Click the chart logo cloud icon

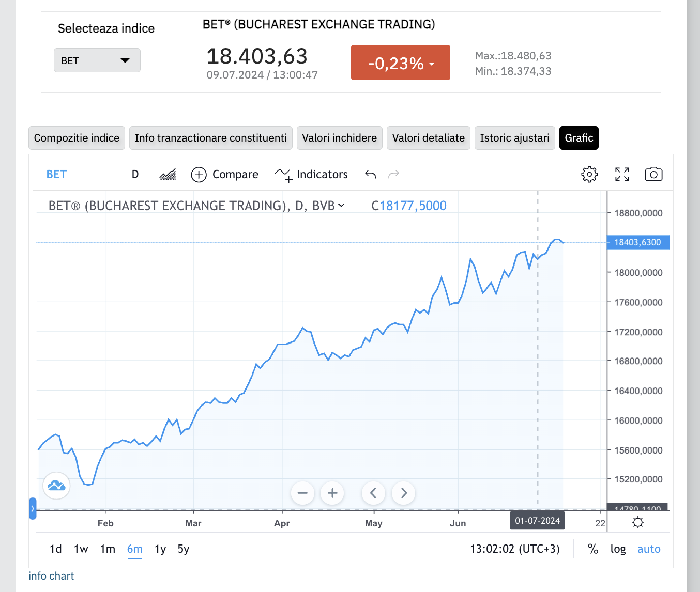click(x=56, y=486)
